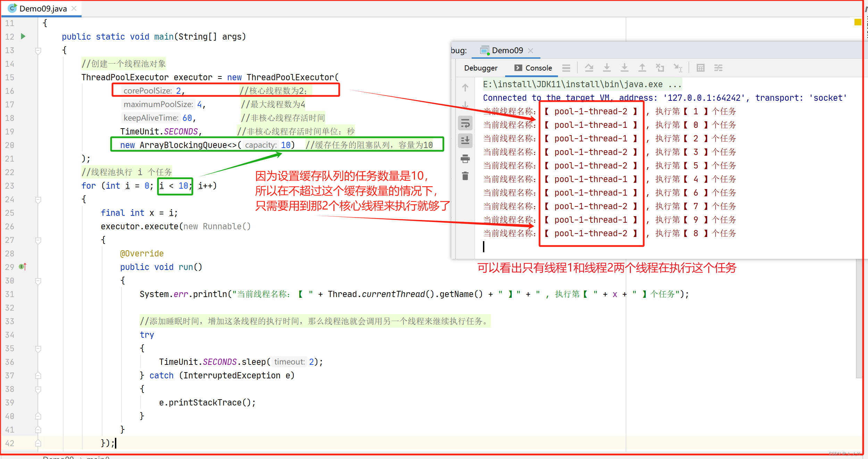Close the Demo09.java editor tab
Image resolution: width=868 pixels, height=459 pixels.
pos(74,8)
